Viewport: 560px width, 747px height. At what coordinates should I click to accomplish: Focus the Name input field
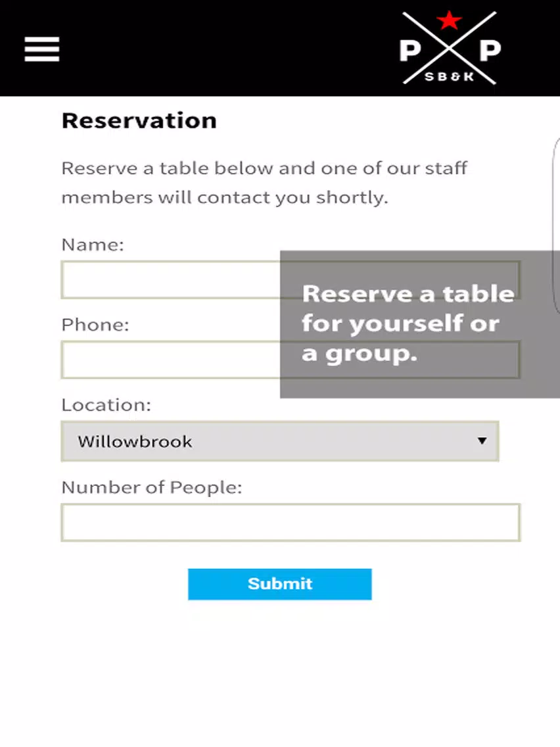tap(170, 280)
